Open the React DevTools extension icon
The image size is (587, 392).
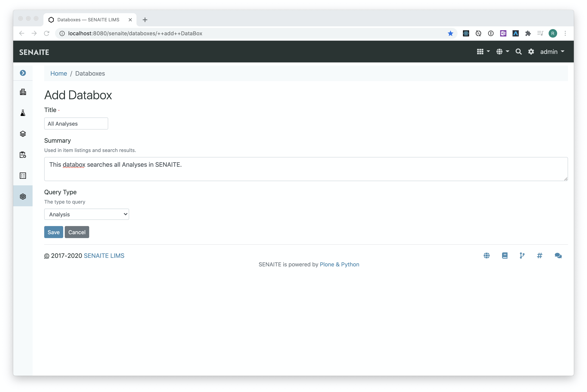pos(466,33)
